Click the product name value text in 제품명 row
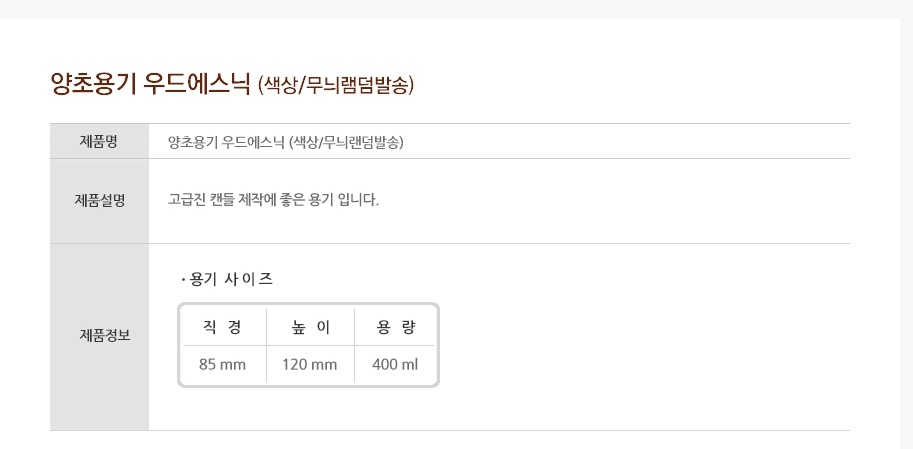Viewport: 913px width, 449px height. [x=285, y=142]
